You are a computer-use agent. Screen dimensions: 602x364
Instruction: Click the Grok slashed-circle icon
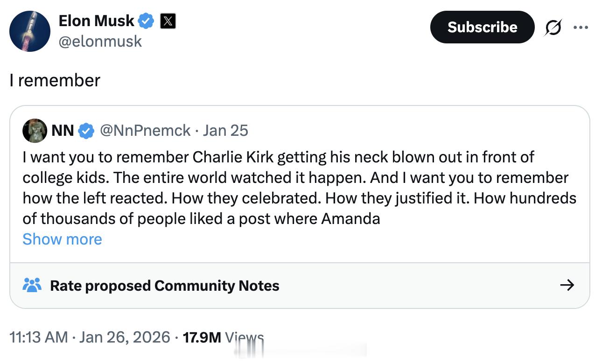pos(553,28)
